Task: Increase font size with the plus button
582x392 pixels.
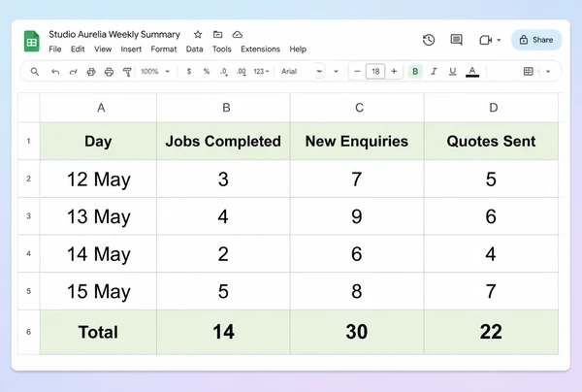Action: tap(394, 71)
